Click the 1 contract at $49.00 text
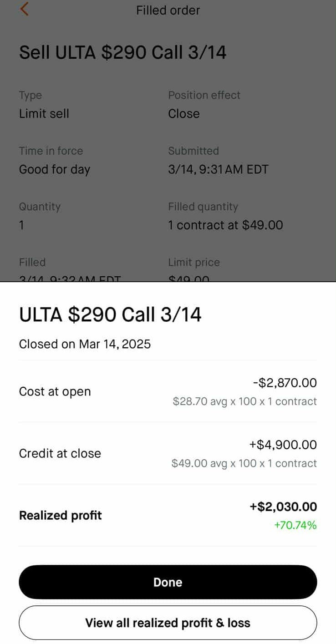This screenshot has width=336, height=644. [225, 225]
